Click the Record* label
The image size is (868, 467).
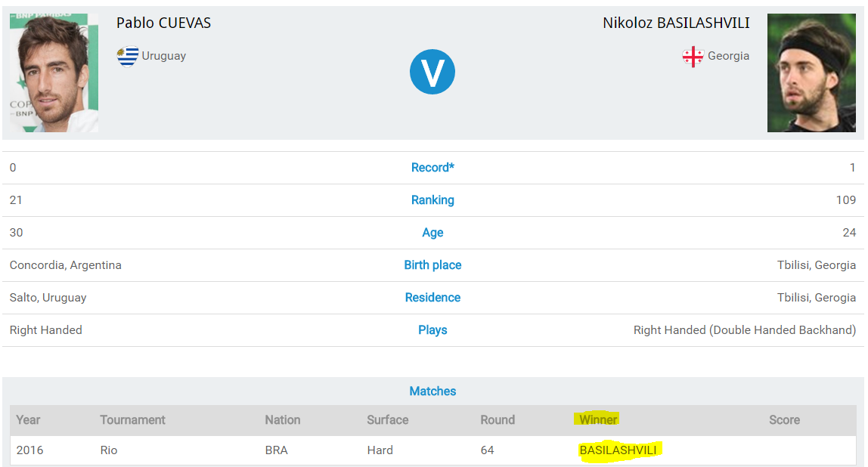click(432, 168)
